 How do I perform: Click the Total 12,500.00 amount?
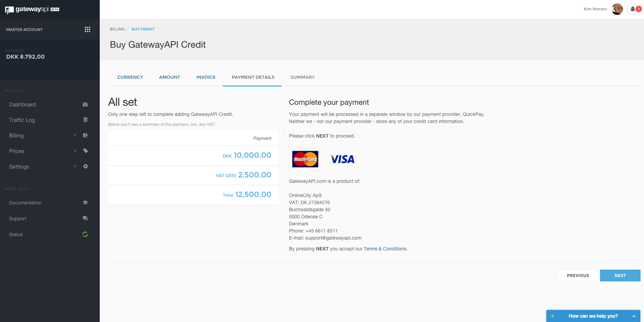coord(247,195)
